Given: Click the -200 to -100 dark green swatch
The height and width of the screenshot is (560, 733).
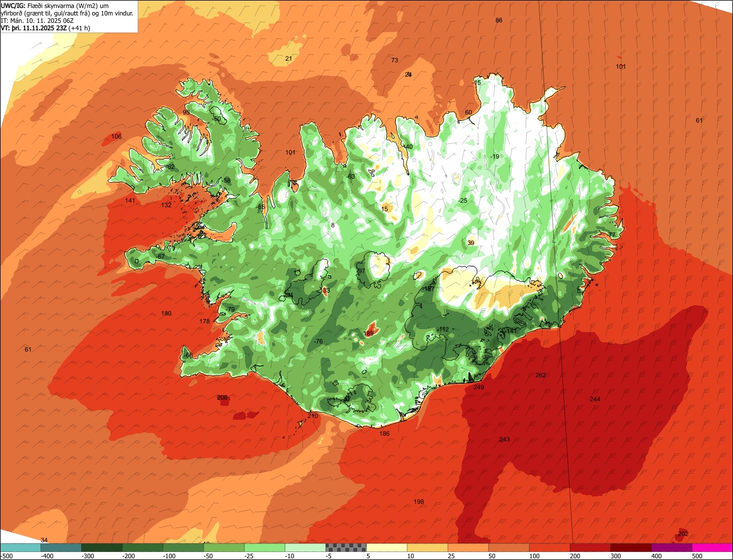Looking at the screenshot, I should pyautogui.click(x=143, y=547).
